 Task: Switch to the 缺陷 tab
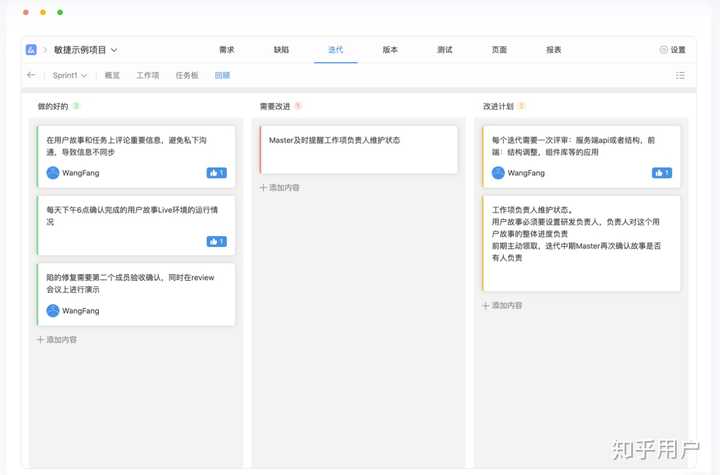point(281,50)
